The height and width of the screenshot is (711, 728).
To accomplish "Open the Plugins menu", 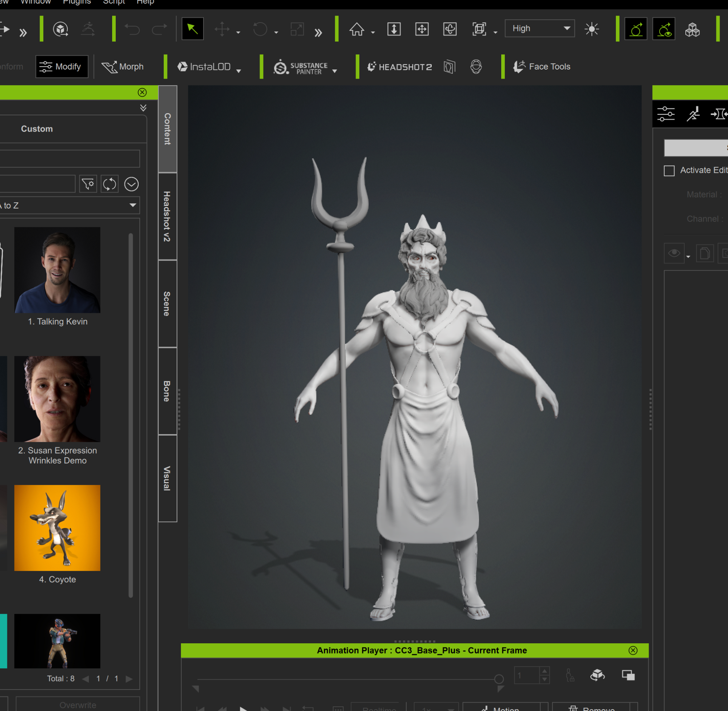I will (77, 2).
